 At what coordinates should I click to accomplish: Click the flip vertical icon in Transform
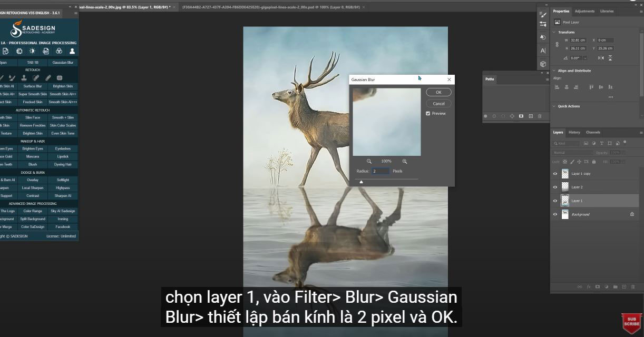coord(610,58)
